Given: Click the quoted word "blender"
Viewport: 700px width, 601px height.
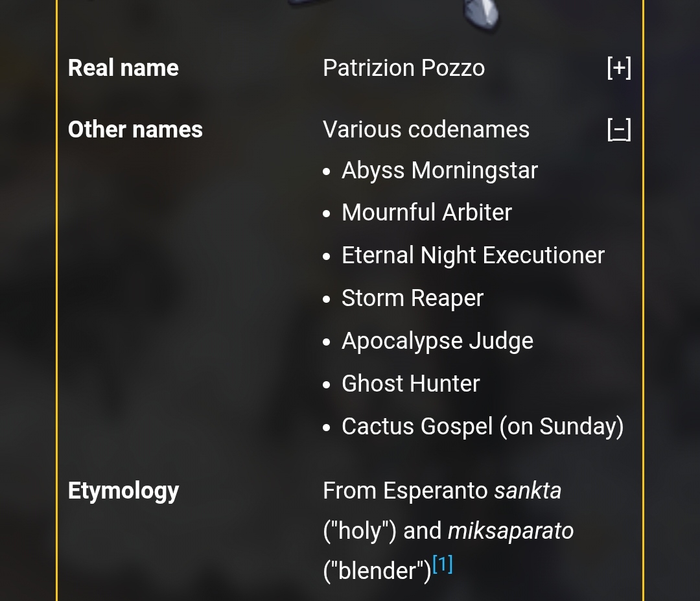Looking at the screenshot, I should tap(377, 571).
